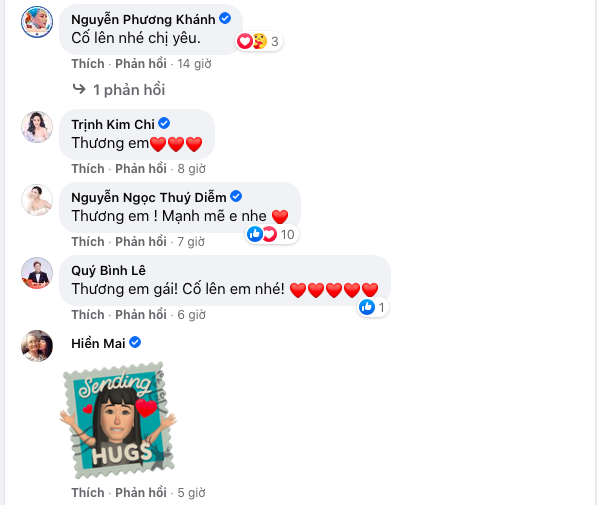Open the Sending Hugs sticker
The width and height of the screenshot is (597, 505).
click(118, 420)
